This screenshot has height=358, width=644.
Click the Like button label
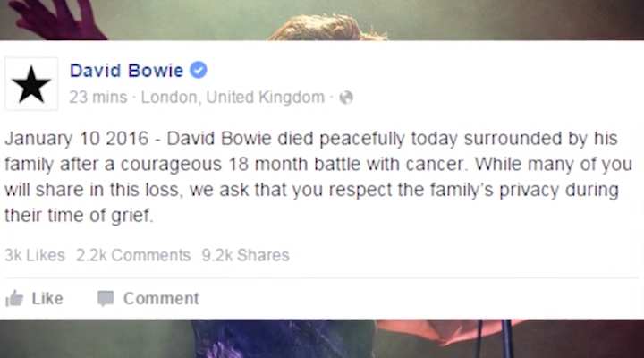click(47, 298)
